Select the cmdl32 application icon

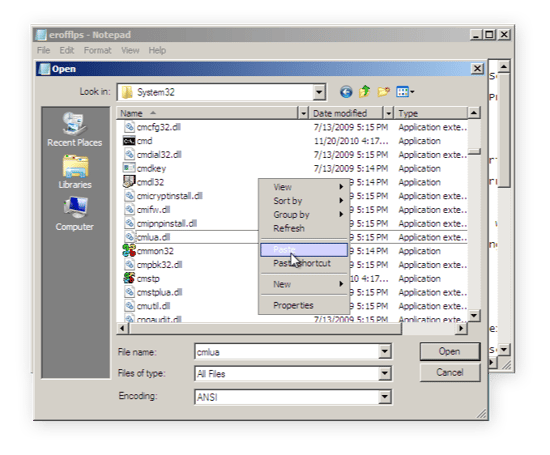[x=129, y=182]
